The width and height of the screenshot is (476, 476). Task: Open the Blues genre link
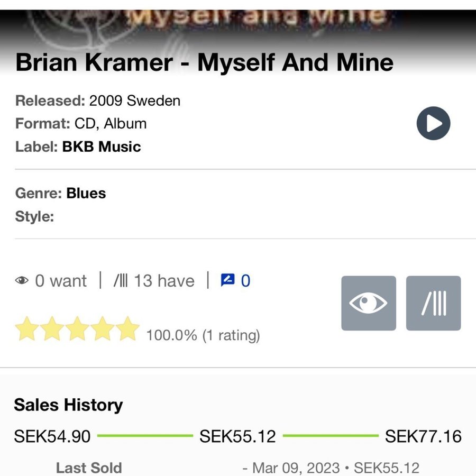click(86, 193)
